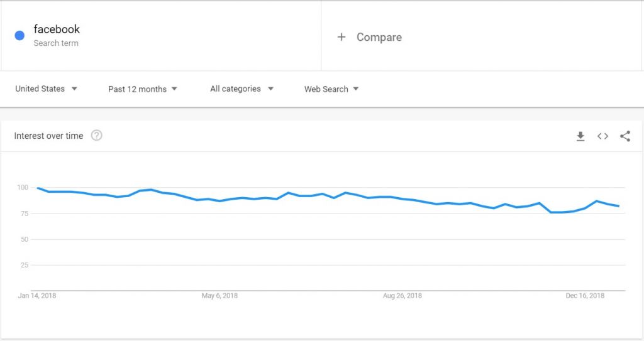The height and width of the screenshot is (341, 644).
Task: Open the embed code icon
Action: coord(602,136)
